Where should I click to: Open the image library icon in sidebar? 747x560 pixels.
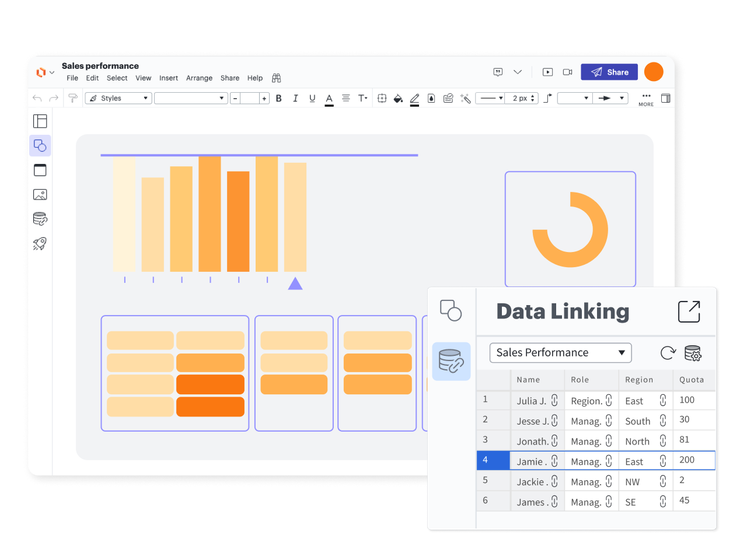coord(40,194)
